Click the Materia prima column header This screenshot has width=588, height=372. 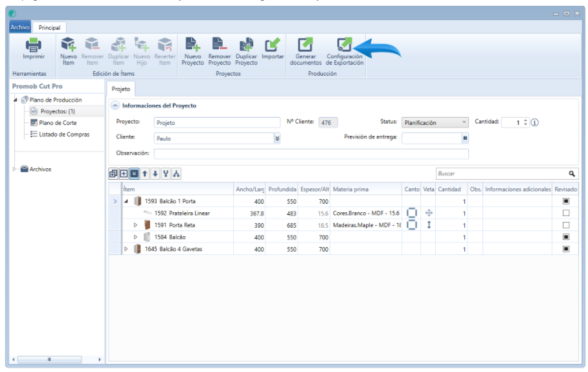tap(366, 189)
